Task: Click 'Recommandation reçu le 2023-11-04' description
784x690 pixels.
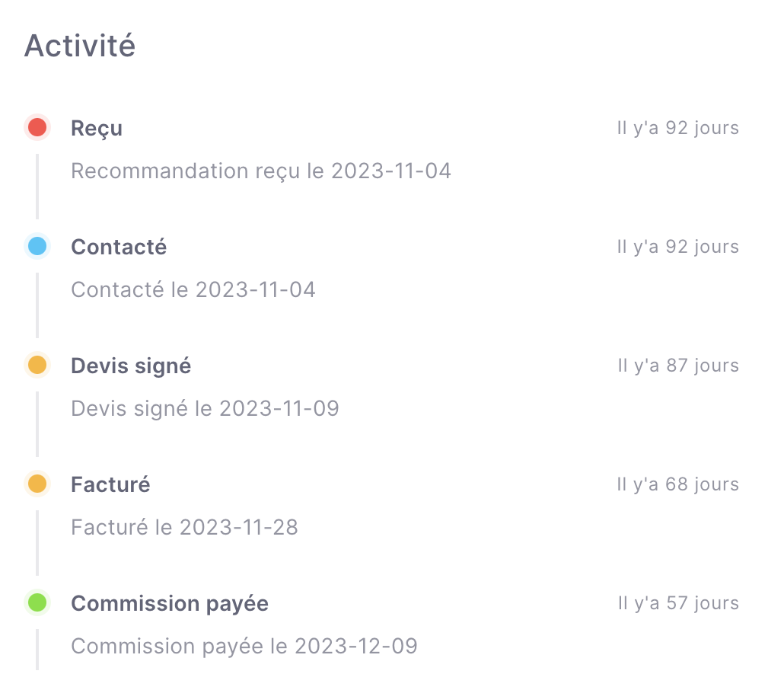Action: 261,171
